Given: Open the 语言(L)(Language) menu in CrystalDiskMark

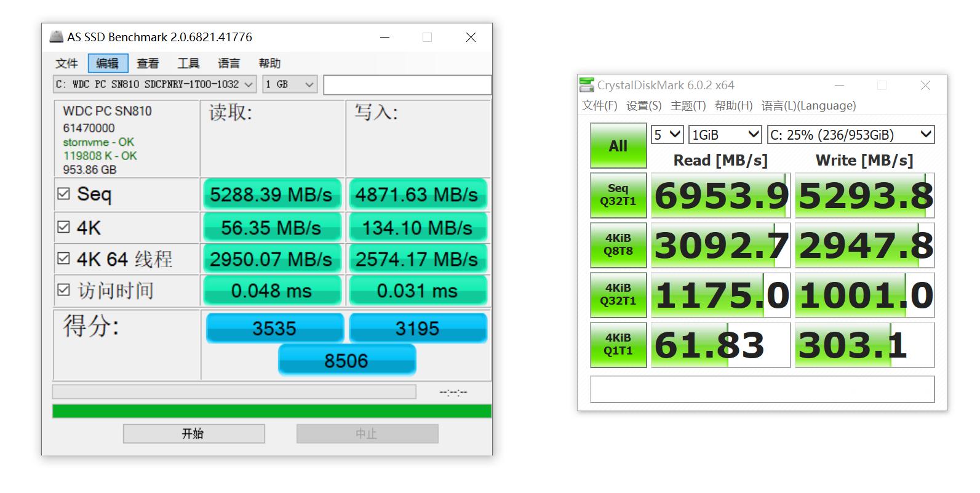Looking at the screenshot, I should pos(809,106).
